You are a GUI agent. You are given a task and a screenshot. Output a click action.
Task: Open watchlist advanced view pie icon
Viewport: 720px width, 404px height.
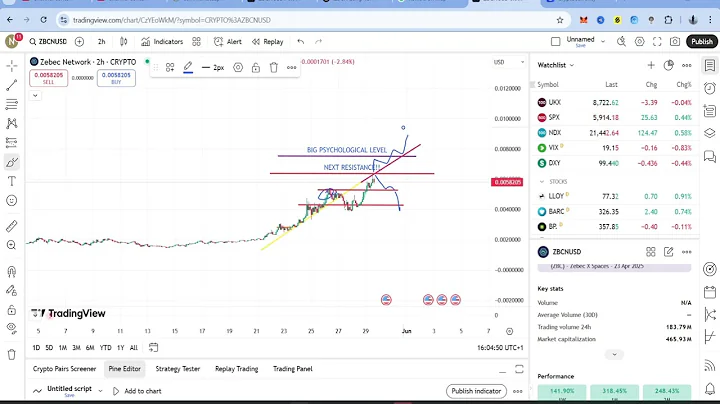click(669, 65)
